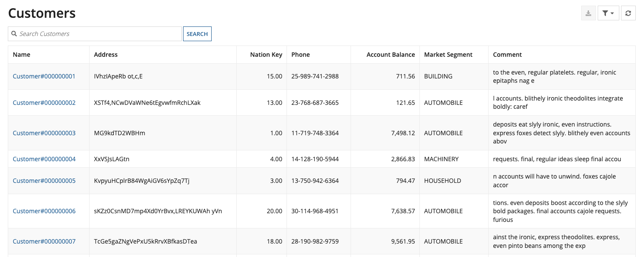The width and height of the screenshot is (644, 257).
Task: Click the Customers page heading
Action: (x=42, y=13)
